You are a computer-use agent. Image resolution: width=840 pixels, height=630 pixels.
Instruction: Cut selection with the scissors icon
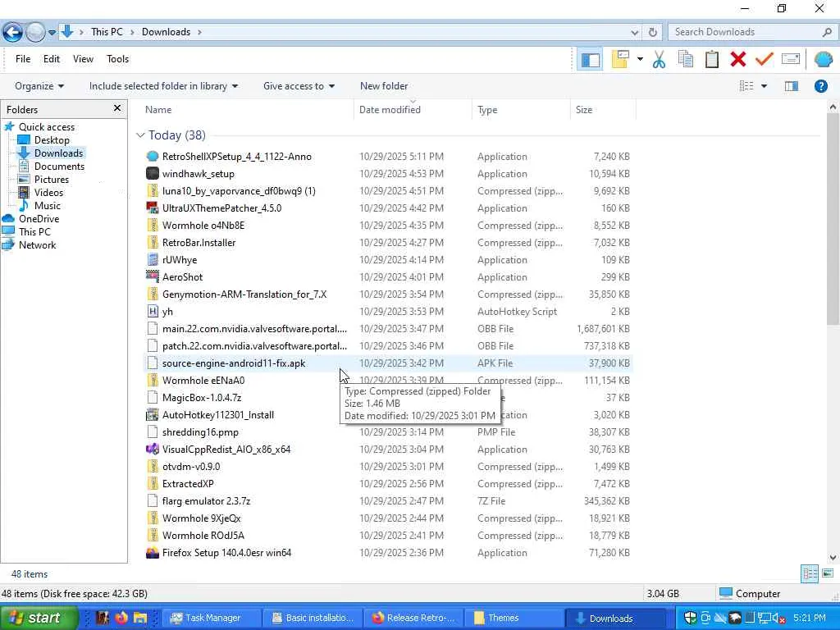659,59
